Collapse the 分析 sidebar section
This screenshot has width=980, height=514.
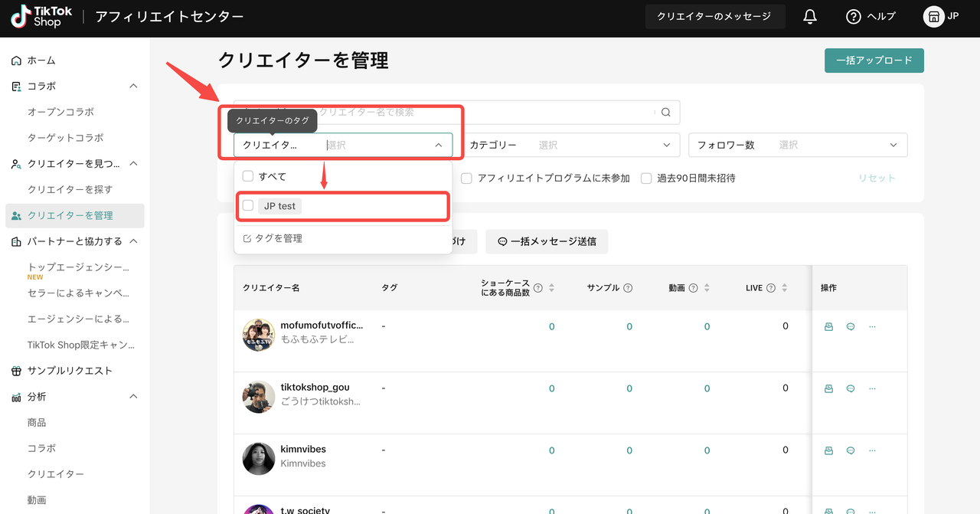tap(133, 397)
